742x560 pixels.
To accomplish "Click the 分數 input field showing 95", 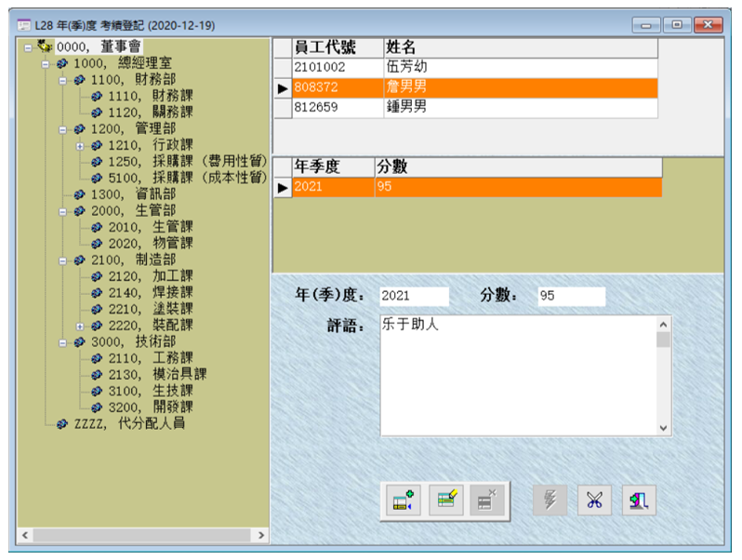I will coord(572,297).
